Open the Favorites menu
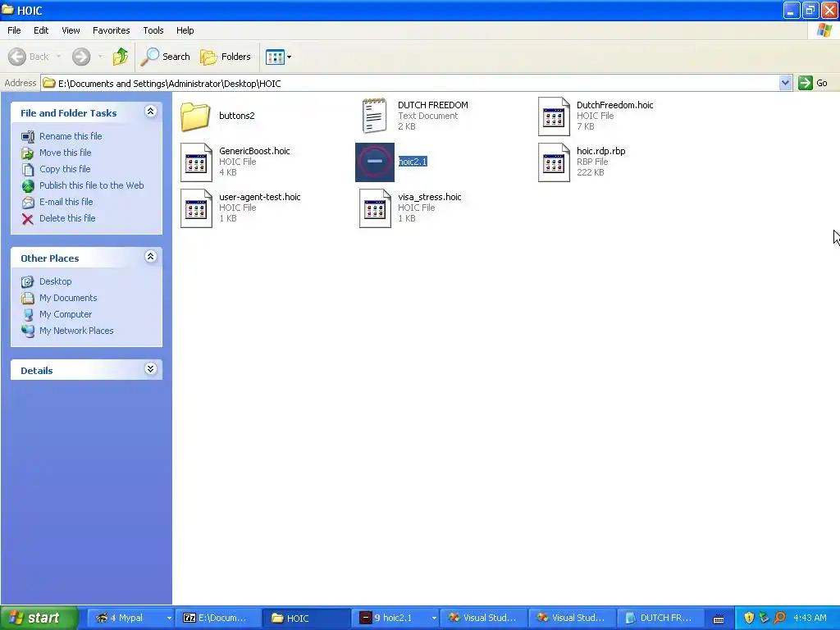 coord(111,30)
